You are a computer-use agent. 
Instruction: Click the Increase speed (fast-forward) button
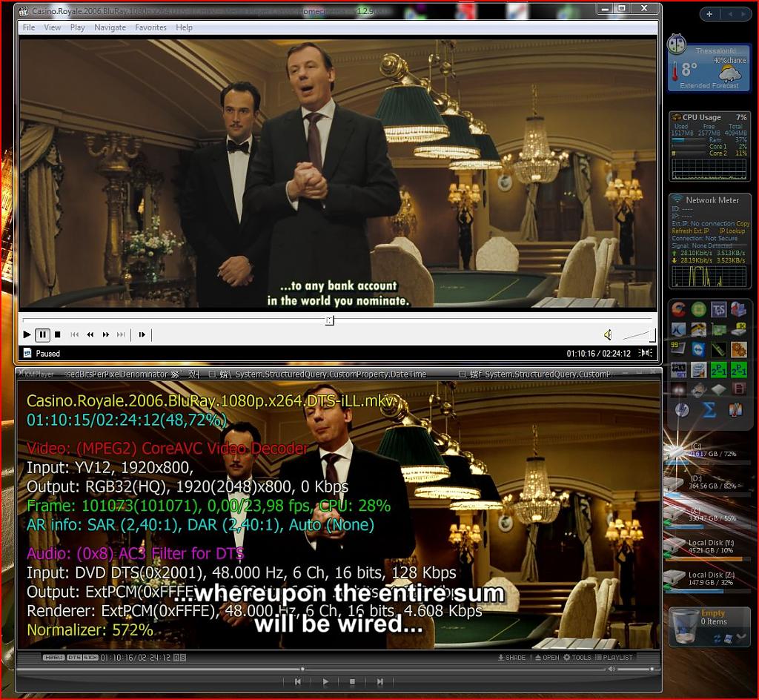(x=105, y=334)
